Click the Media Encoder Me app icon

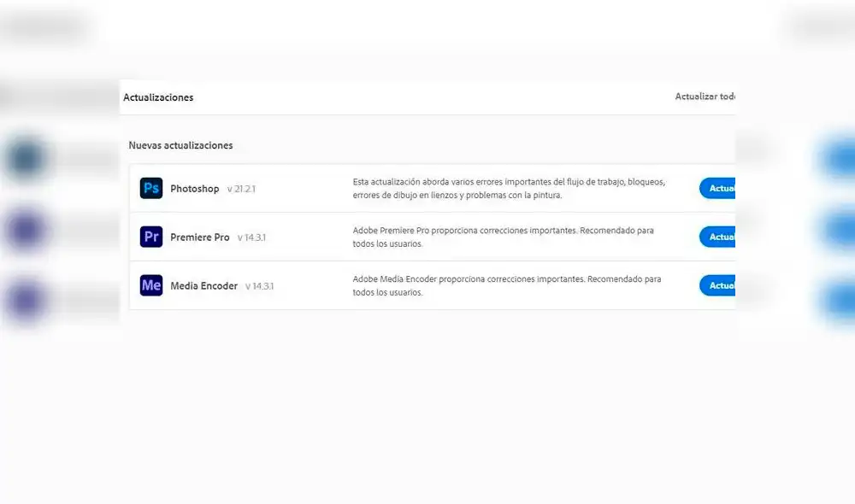[151, 286]
